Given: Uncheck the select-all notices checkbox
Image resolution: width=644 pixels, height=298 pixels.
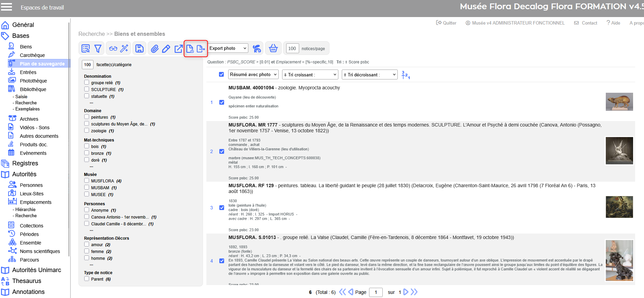Looking at the screenshot, I should point(221,74).
